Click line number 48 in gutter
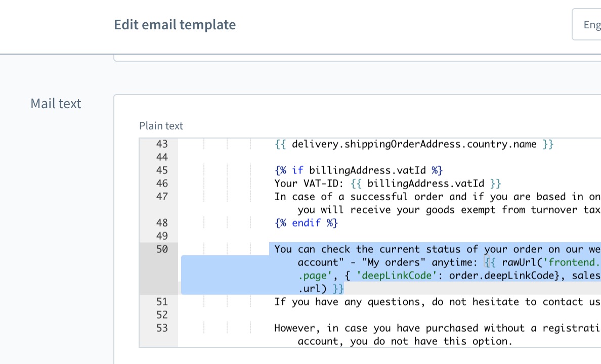Screen dimensions: 601x364 tap(162, 223)
